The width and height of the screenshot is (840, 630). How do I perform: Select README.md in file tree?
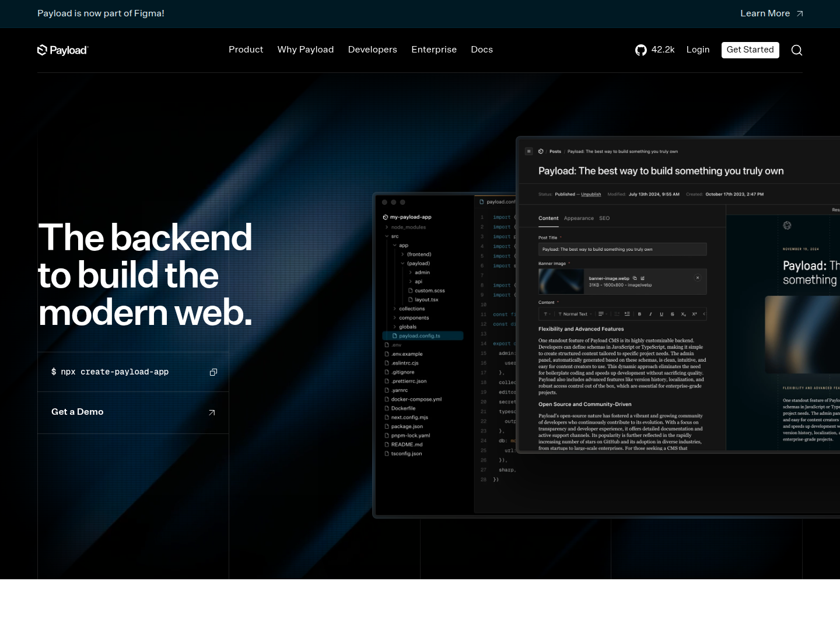(x=404, y=444)
